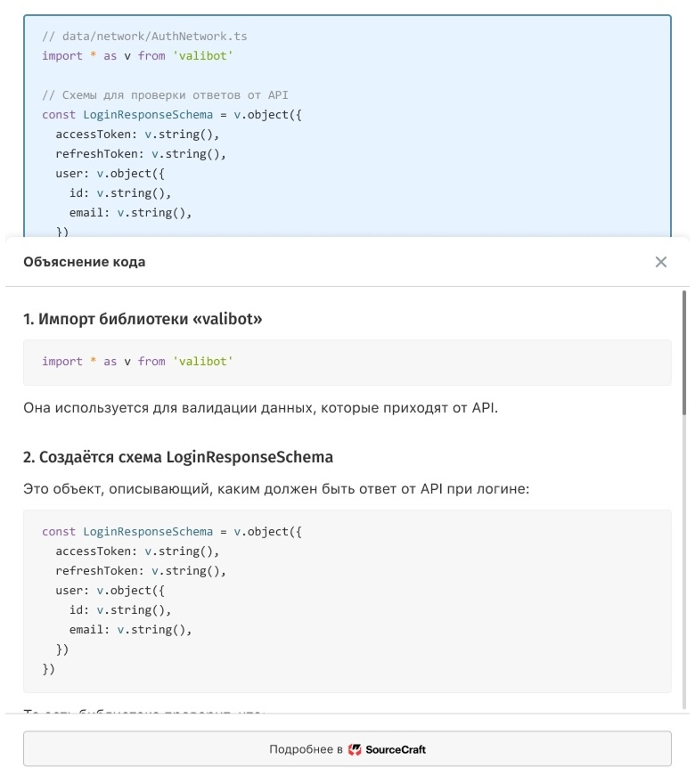The image size is (695, 784).
Task: Click the import snippet in explanation panel
Action: tap(137, 362)
